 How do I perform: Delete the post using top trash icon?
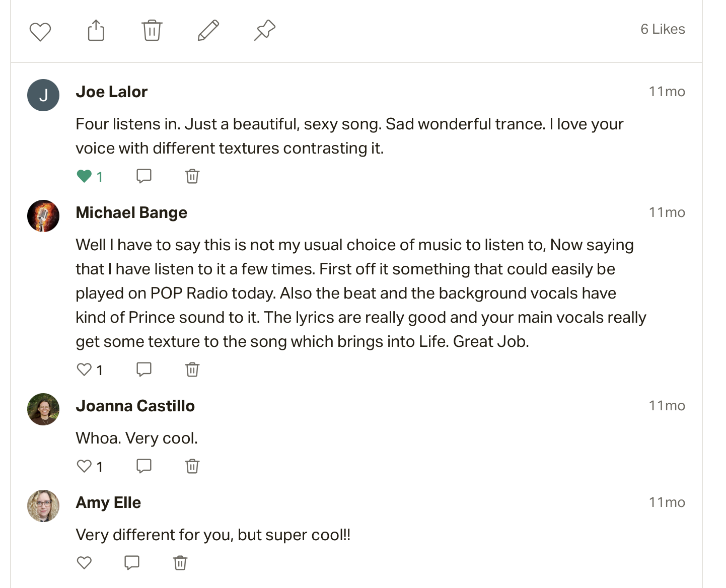(x=152, y=30)
